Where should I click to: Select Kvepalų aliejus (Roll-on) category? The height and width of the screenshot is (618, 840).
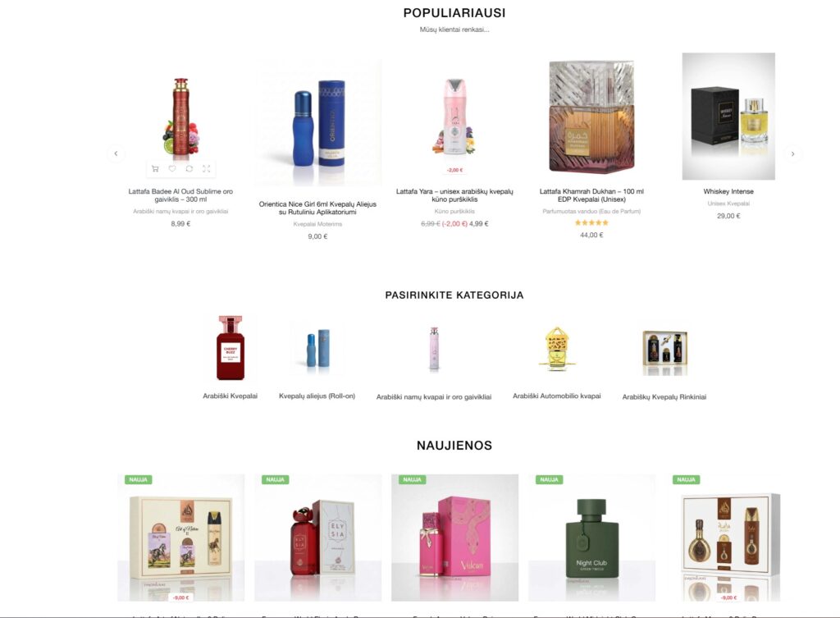click(x=317, y=396)
